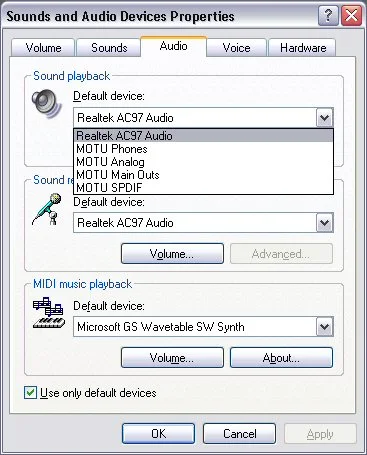Click the Sound recording microphone icon
The height and width of the screenshot is (455, 367).
tap(47, 209)
